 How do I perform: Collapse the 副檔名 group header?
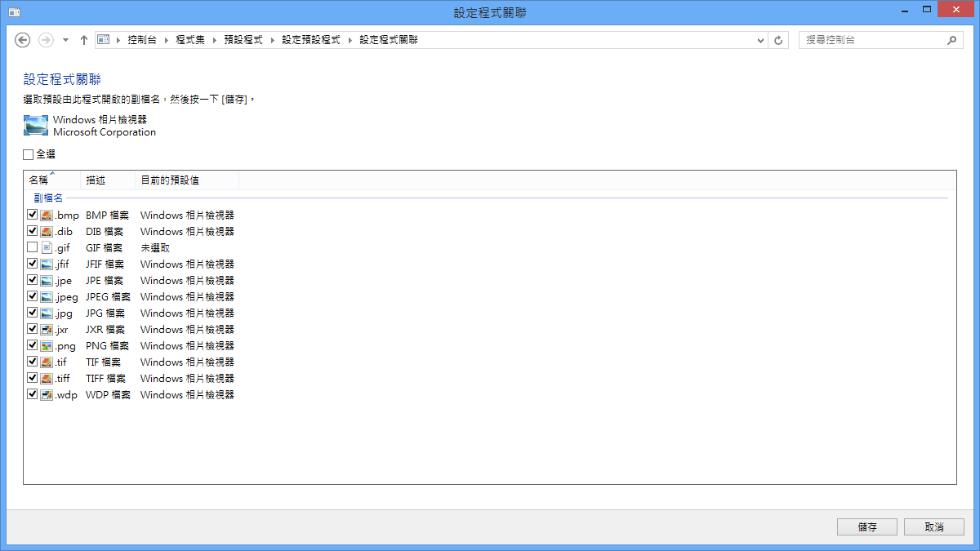(48, 198)
